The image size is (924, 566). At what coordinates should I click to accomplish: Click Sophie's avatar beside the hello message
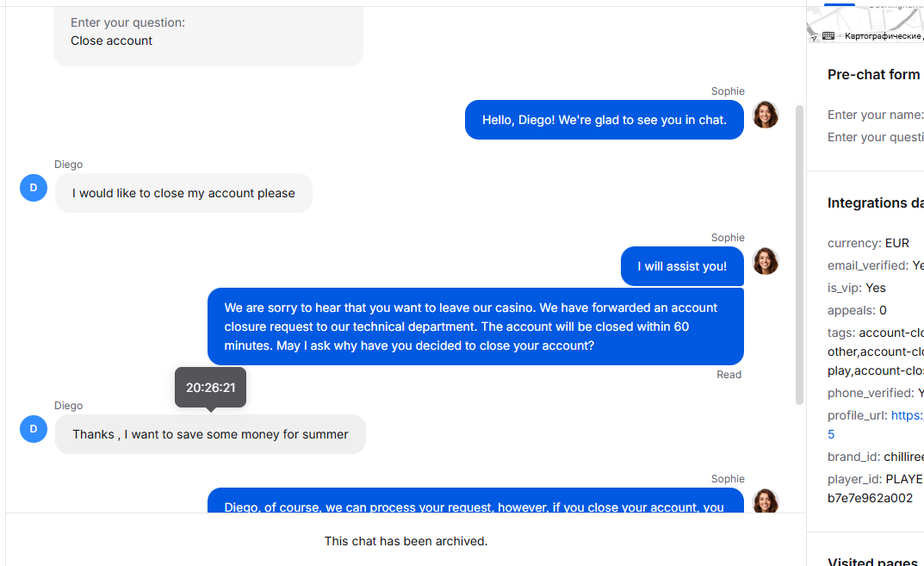point(766,115)
